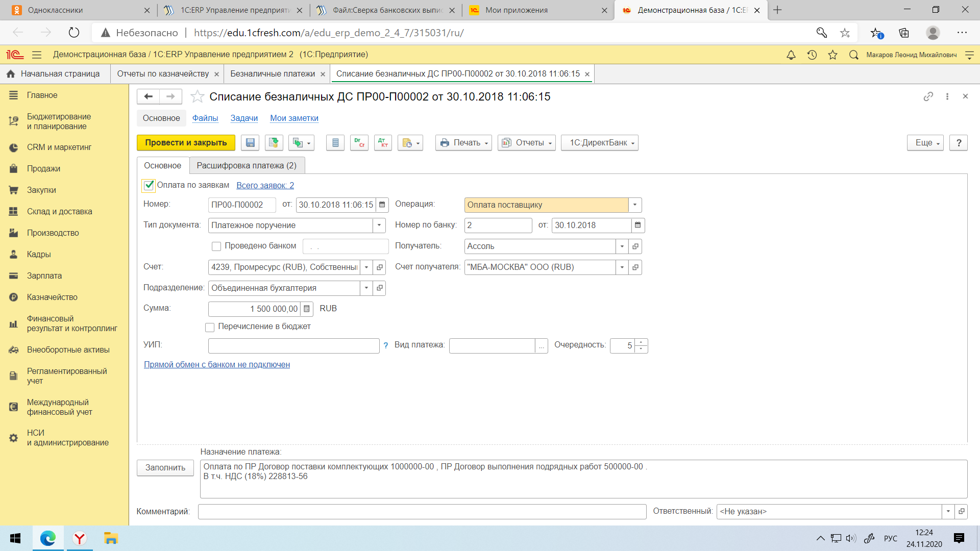This screenshot has width=980, height=551.
Task: Open the Отчеты dropdown menu
Action: tap(527, 143)
